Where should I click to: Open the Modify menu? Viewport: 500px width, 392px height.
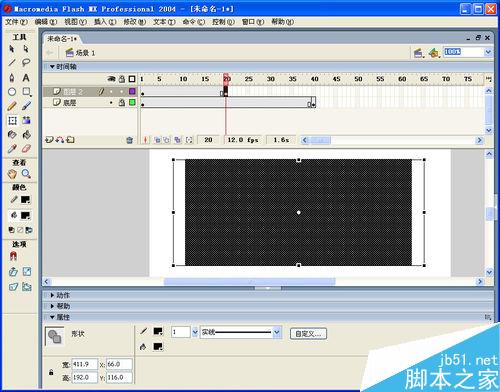135,22
